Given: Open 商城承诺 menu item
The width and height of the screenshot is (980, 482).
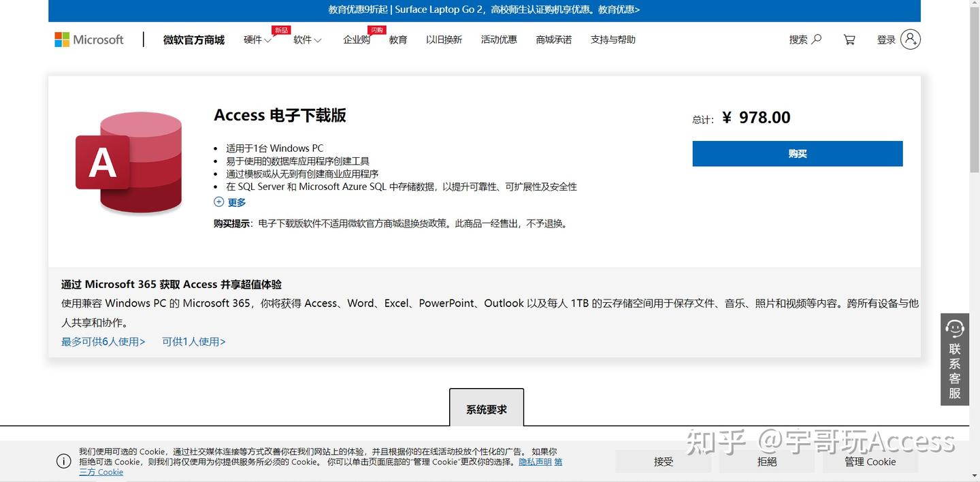Looking at the screenshot, I should 553,39.
